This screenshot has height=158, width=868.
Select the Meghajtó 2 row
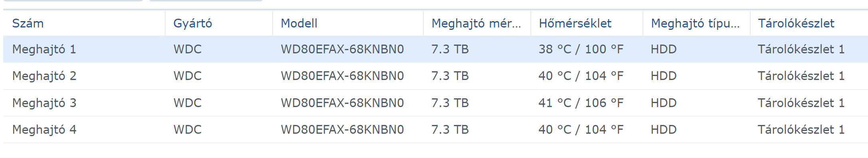(435, 76)
